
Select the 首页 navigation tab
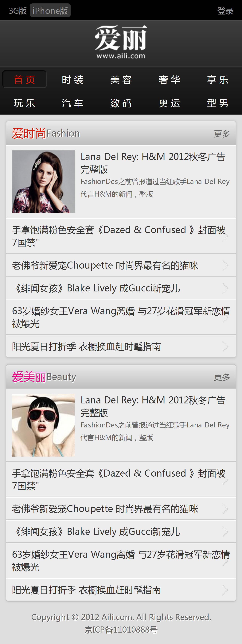point(24,79)
